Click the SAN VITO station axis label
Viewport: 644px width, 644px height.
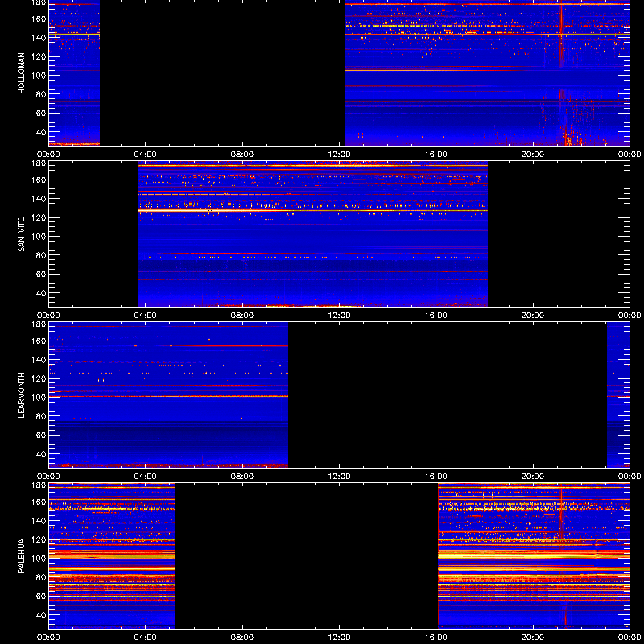tap(21, 234)
